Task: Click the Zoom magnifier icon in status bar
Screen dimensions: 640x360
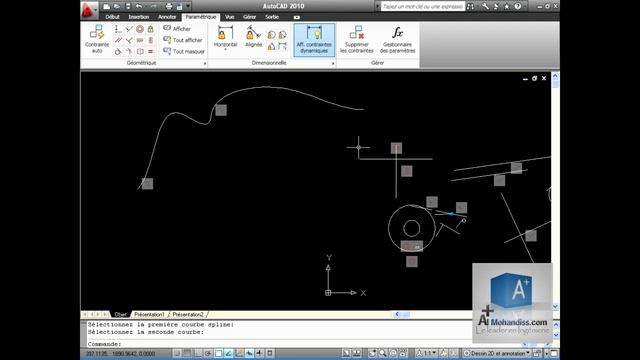Action: click(383, 353)
